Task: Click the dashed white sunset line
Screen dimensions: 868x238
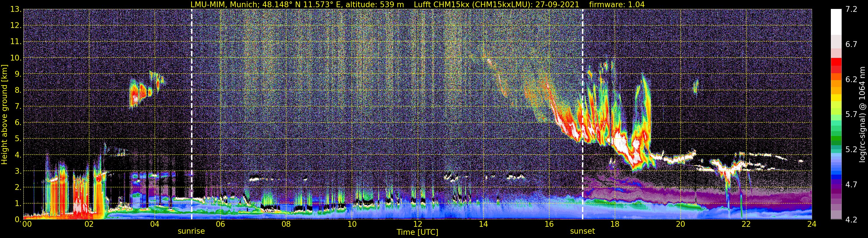Action: 583,114
